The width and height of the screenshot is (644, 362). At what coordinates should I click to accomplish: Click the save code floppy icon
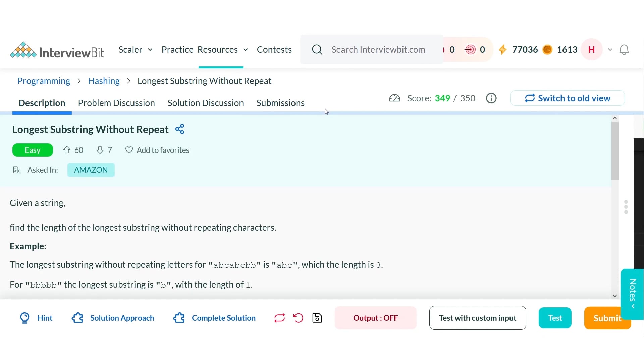(x=317, y=318)
